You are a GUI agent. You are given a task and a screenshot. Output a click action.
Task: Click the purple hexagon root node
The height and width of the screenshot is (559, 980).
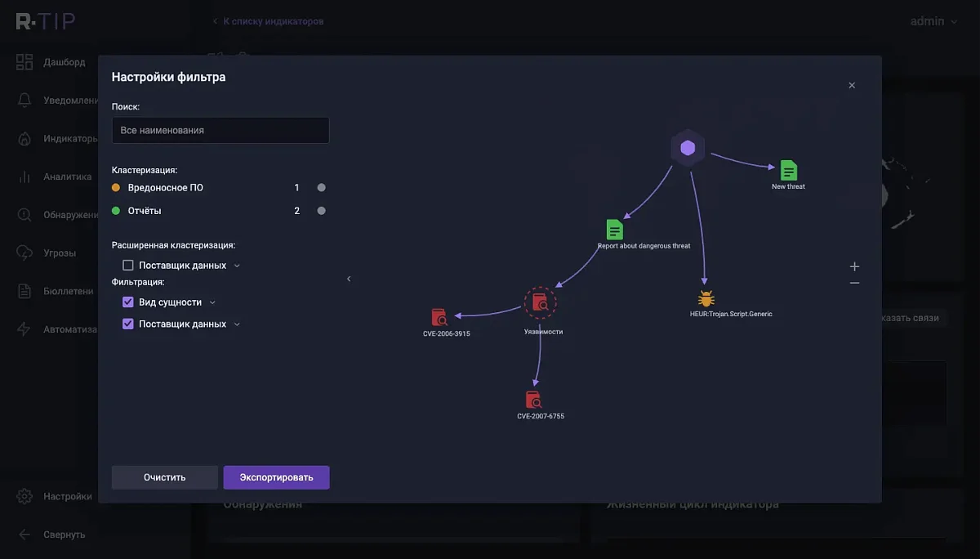[x=688, y=148]
